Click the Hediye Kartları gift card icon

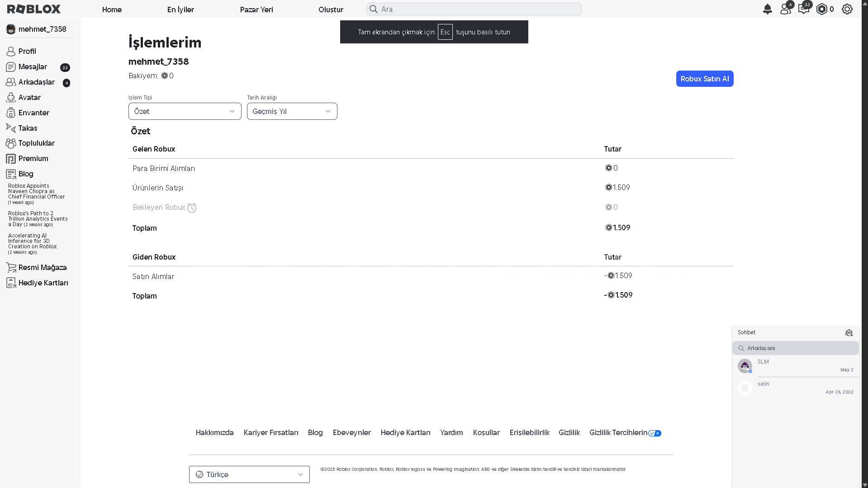11,283
